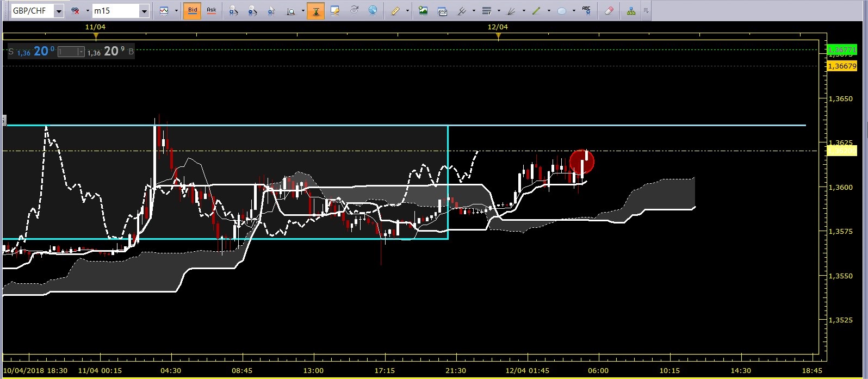
Task: Click the green hierarchy tree icon
Action: (631, 10)
